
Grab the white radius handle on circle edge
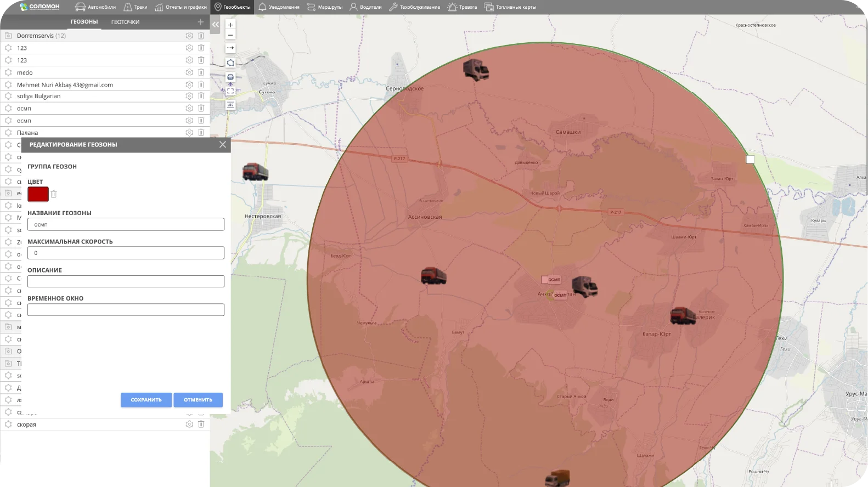click(750, 159)
